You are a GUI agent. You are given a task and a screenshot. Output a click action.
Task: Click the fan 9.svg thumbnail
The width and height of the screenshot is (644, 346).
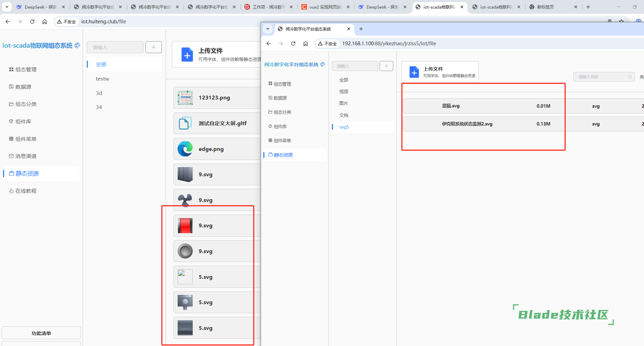tap(185, 200)
